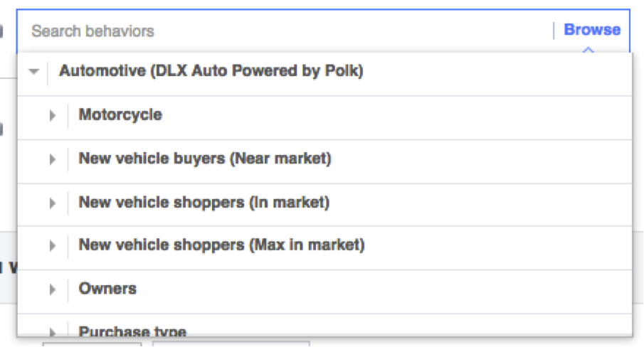
Task: Select the Motorcycle behavior label
Action: (x=120, y=114)
